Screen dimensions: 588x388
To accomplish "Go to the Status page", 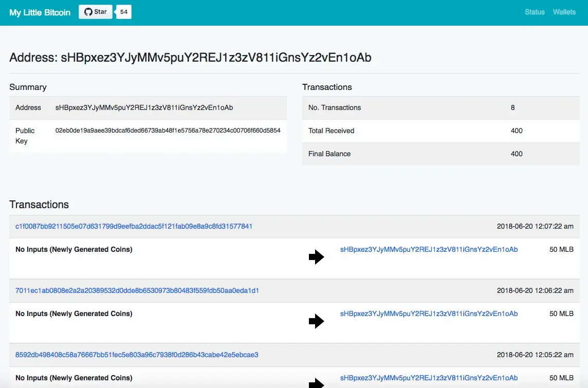I will 535,12.
